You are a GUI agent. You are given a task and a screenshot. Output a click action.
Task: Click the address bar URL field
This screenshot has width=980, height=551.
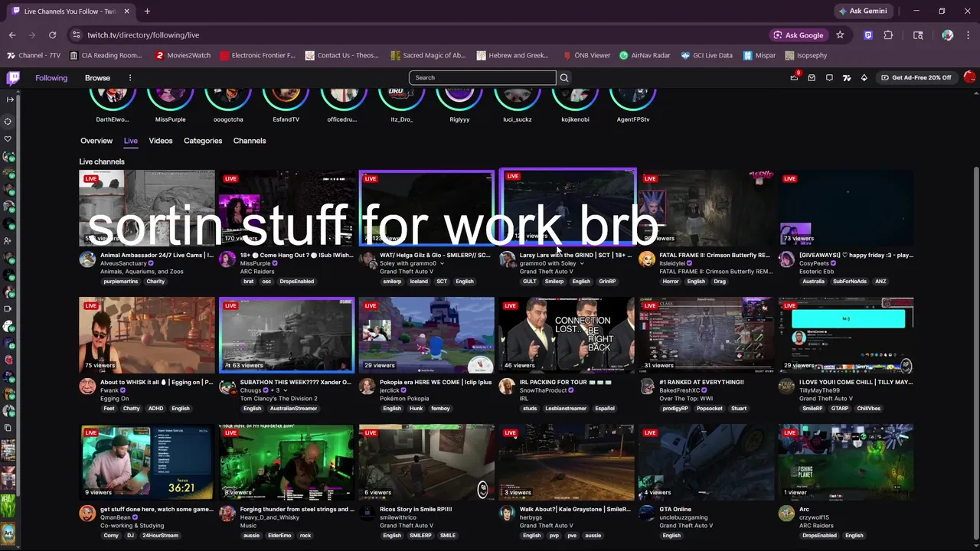(x=421, y=34)
